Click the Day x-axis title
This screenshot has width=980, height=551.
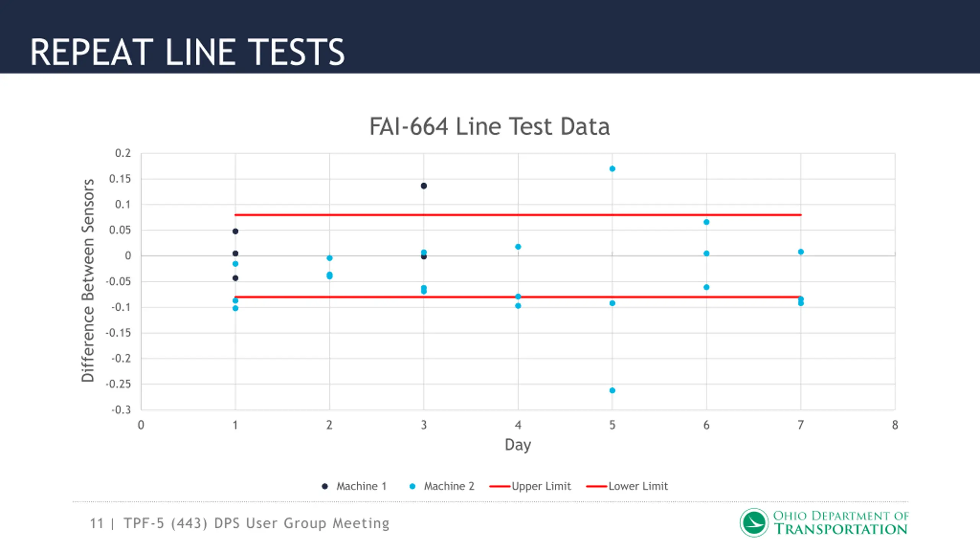pos(518,445)
